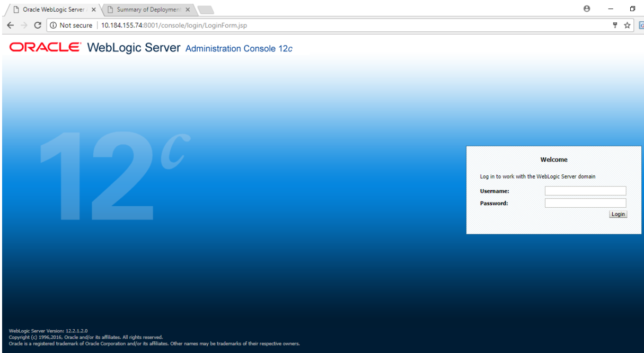The width and height of the screenshot is (644, 353).
Task: Click the Copyright 1996,2016 Oracle line
Action: (x=86, y=337)
